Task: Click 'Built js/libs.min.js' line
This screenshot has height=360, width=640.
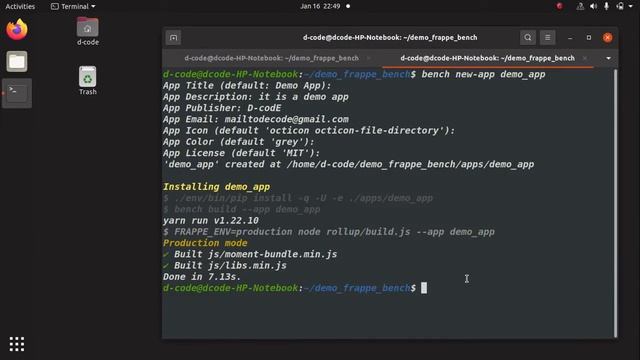Action: [x=224, y=266]
